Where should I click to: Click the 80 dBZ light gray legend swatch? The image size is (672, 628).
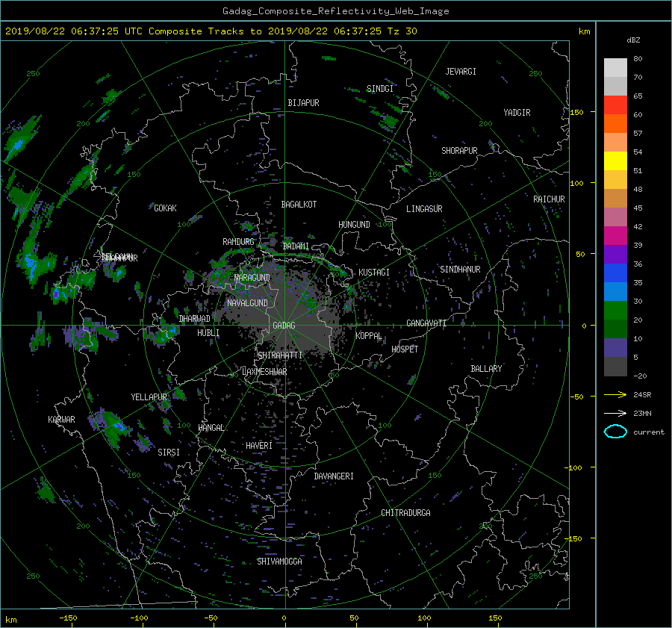point(615,67)
